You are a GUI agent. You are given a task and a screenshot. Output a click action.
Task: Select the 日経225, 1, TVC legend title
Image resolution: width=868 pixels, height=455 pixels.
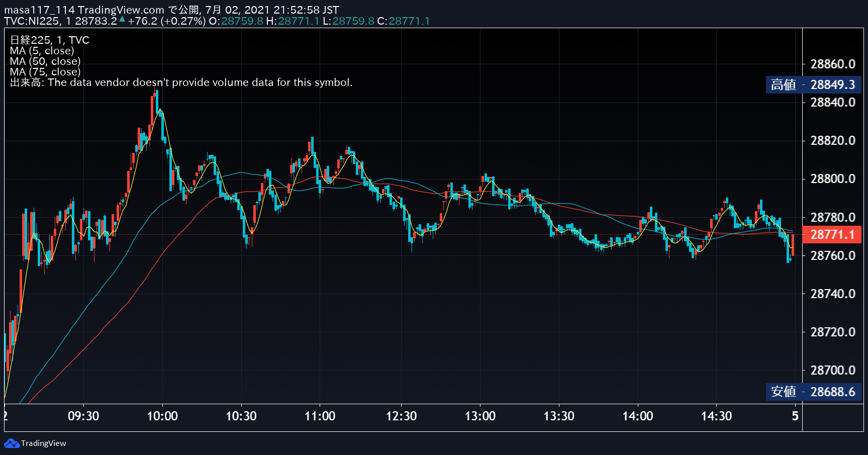(50, 40)
